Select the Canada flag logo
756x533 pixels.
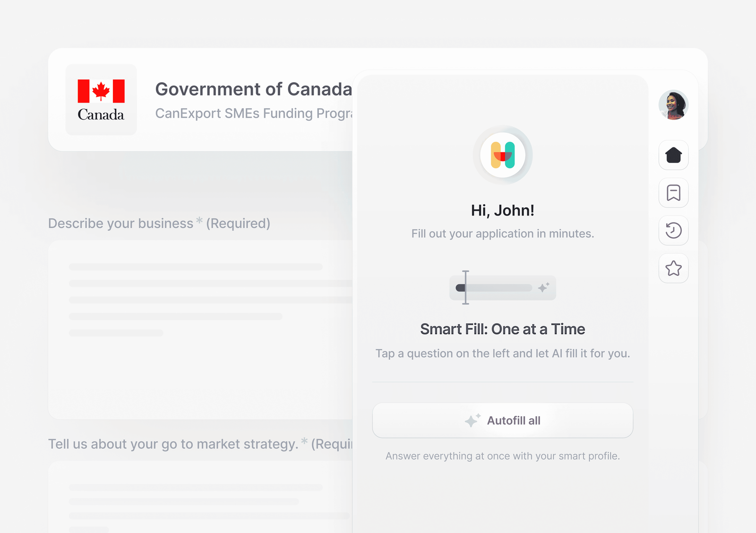point(101,100)
